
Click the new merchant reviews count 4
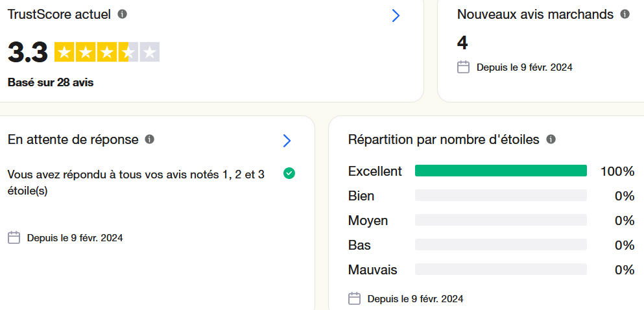click(x=462, y=43)
